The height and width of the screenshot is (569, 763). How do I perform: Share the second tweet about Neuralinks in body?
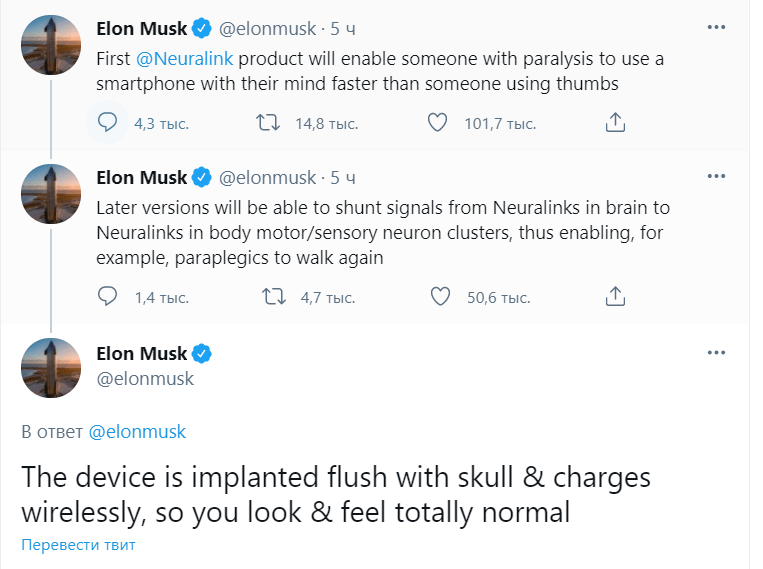616,297
